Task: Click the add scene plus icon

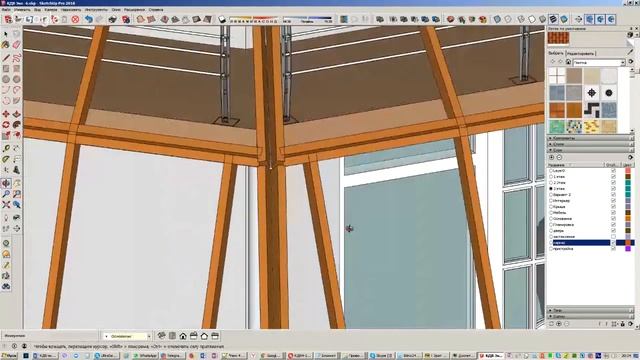Action: tap(559, 324)
